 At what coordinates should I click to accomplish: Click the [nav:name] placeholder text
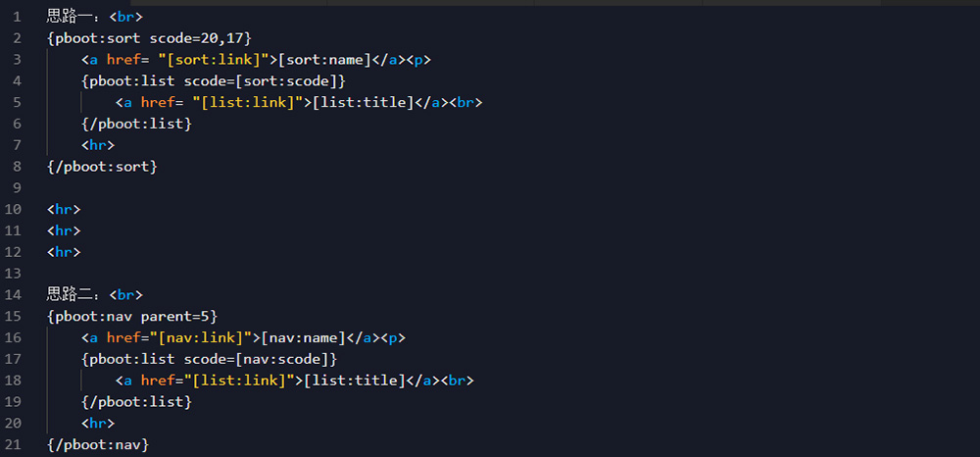[x=309, y=337]
